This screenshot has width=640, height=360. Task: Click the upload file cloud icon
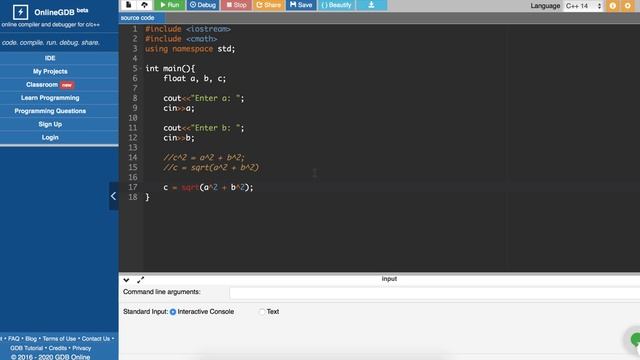[x=144, y=5]
